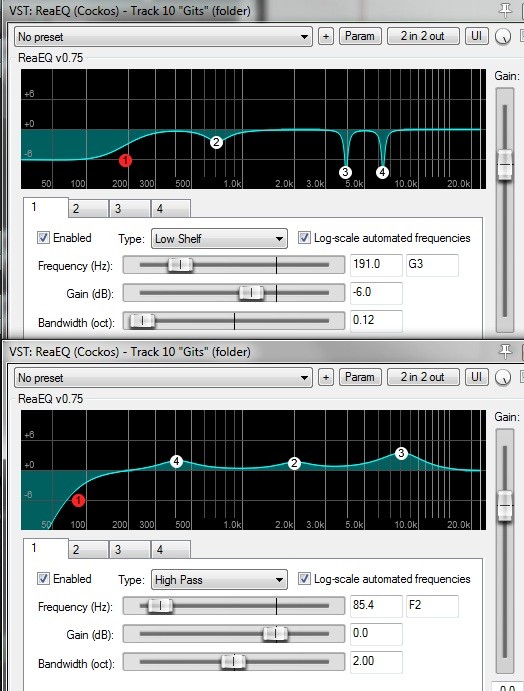The image size is (524, 691).
Task: Select band 3 peak node on the bottom graph
Action: (401, 453)
